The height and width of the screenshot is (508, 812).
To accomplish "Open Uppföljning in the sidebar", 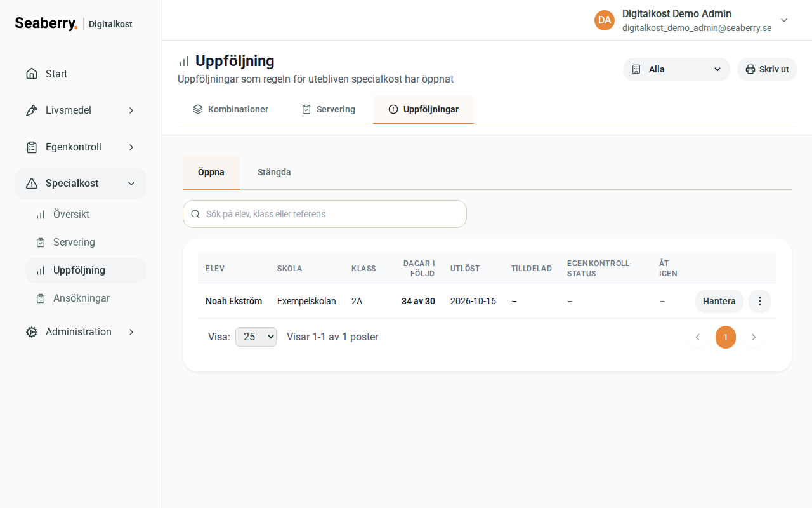I will pyautogui.click(x=86, y=271).
